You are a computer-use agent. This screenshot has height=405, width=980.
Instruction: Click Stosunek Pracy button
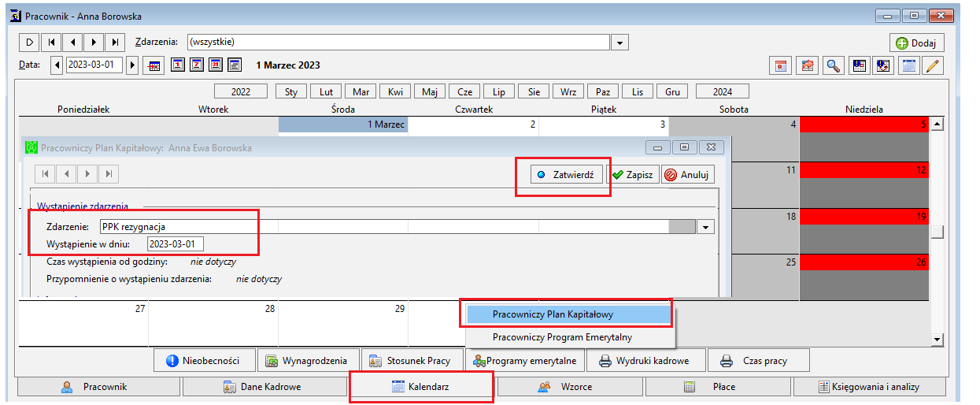pos(413,361)
